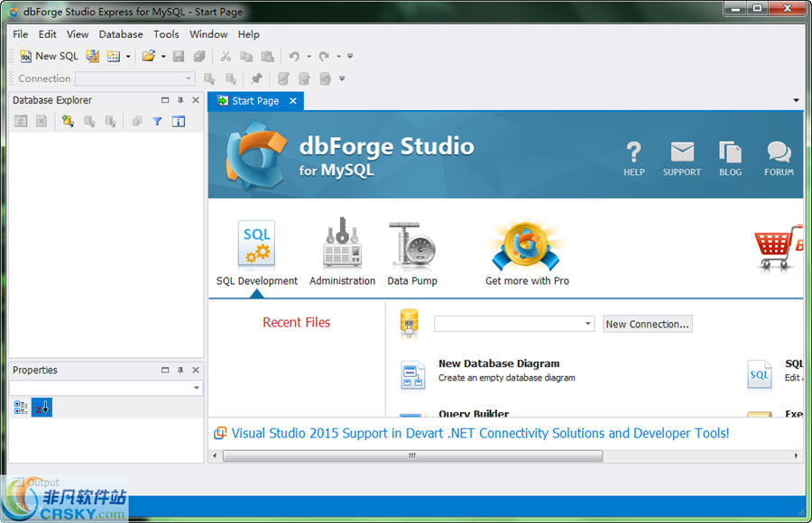This screenshot has height=523, width=812.
Task: Open dropdown arrow beside new object icon
Action: pyautogui.click(x=128, y=56)
